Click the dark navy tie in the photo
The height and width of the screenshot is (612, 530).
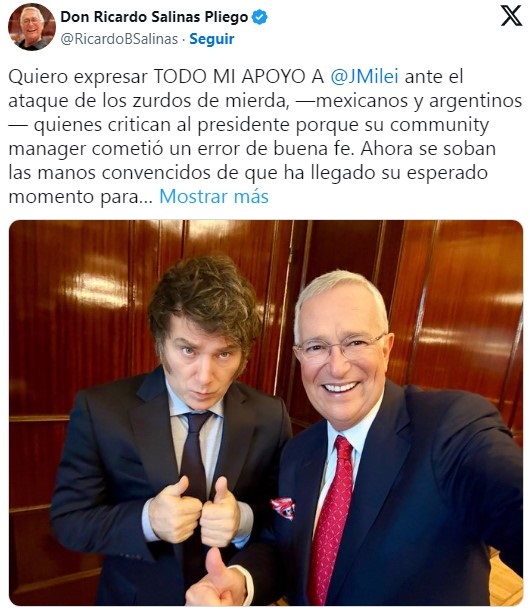(x=194, y=459)
